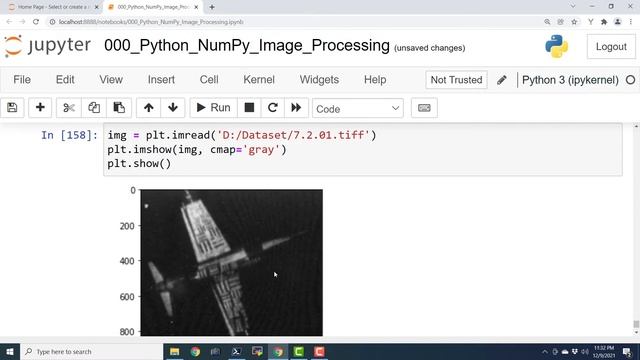
Task: Open the View menu
Action: pyautogui.click(x=111, y=80)
